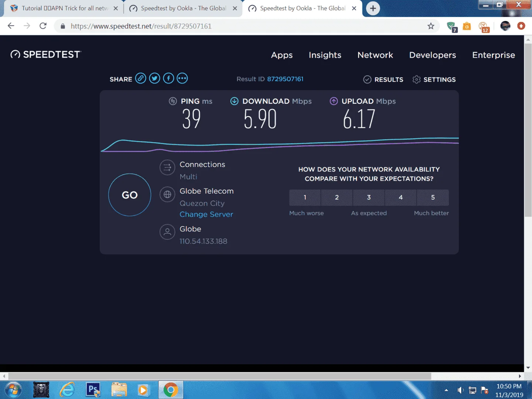Rate network availability 5 Much better
Screen dimensions: 532x399
point(433,198)
